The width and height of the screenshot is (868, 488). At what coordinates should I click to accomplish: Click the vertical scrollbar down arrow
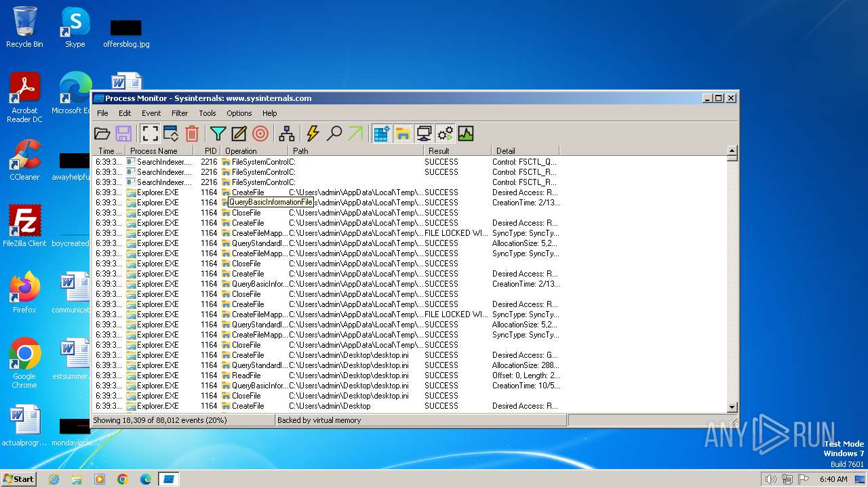[x=732, y=407]
